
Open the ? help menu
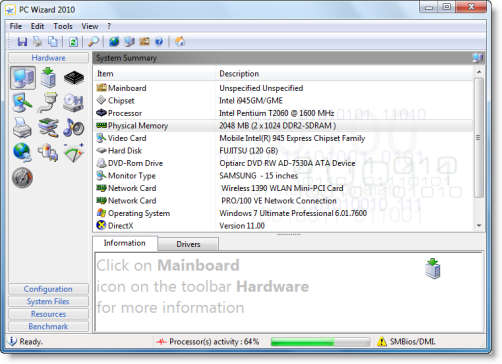109,26
